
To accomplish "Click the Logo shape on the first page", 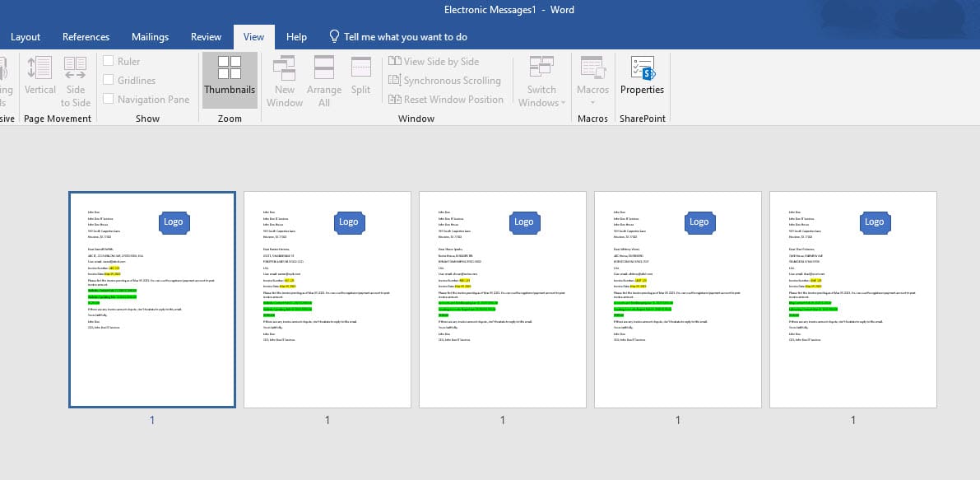I will coord(174,222).
